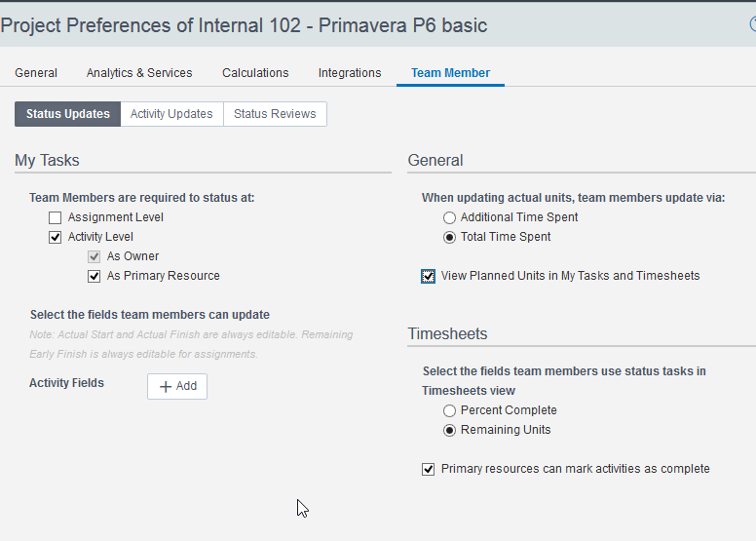The image size is (756, 541).
Task: Choose Percent Complete radio option
Action: [x=449, y=410]
